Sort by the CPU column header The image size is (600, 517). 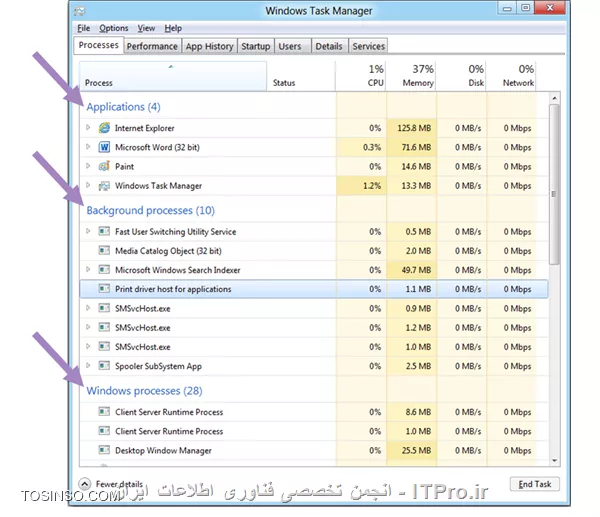(x=361, y=76)
